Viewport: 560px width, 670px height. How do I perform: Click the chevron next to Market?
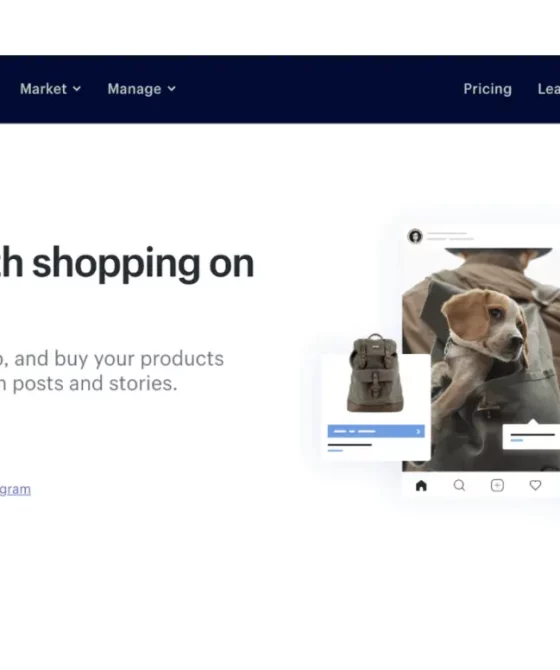point(77,89)
